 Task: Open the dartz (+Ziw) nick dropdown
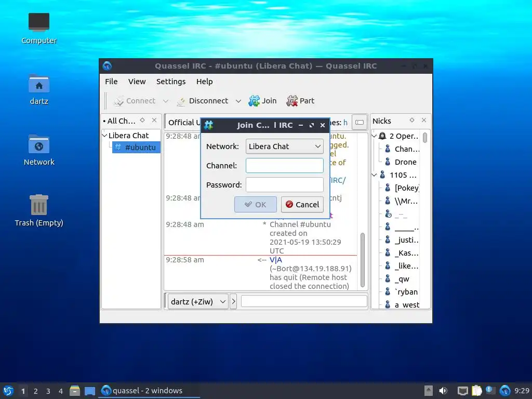tap(198, 302)
